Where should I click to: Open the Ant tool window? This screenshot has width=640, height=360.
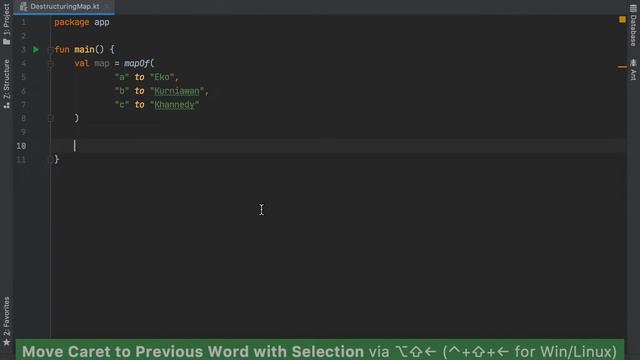pos(633,69)
